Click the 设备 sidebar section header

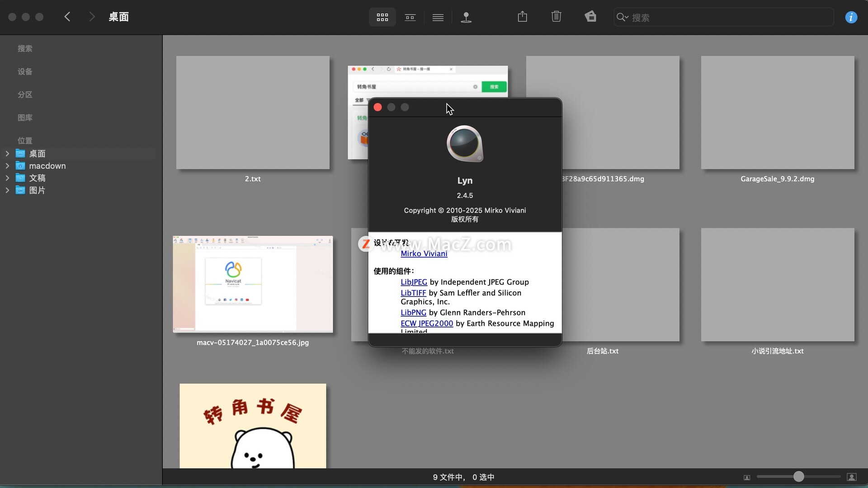coord(25,71)
